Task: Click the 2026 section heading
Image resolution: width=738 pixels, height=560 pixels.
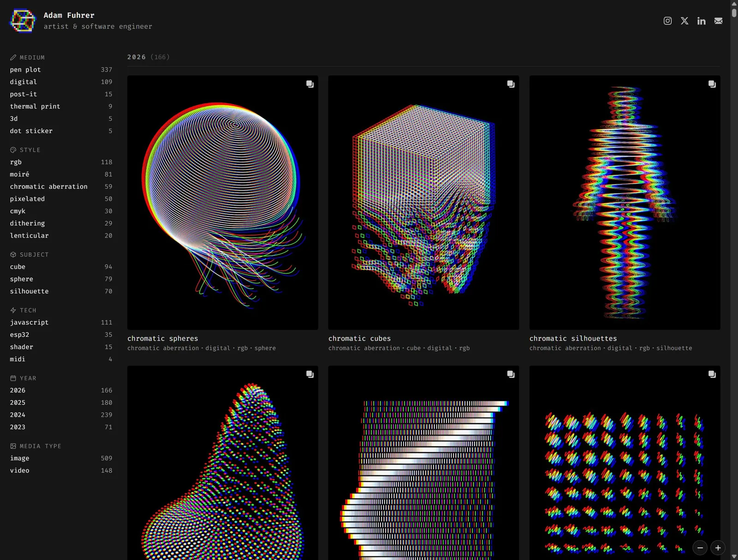Action: coord(137,57)
